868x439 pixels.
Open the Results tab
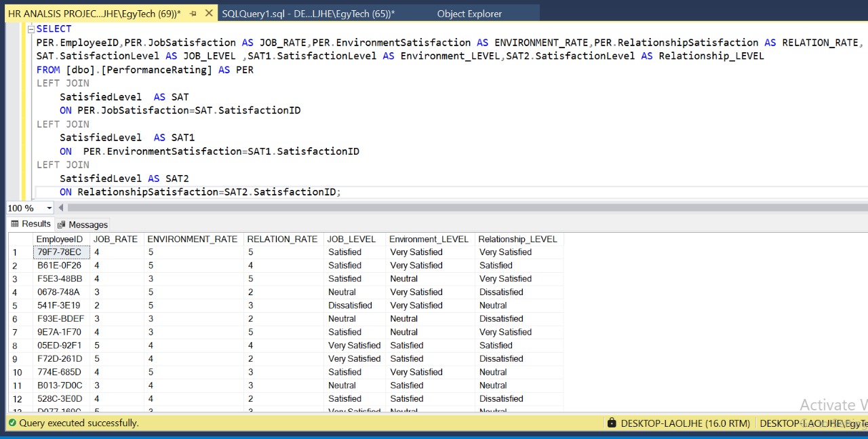click(31, 224)
